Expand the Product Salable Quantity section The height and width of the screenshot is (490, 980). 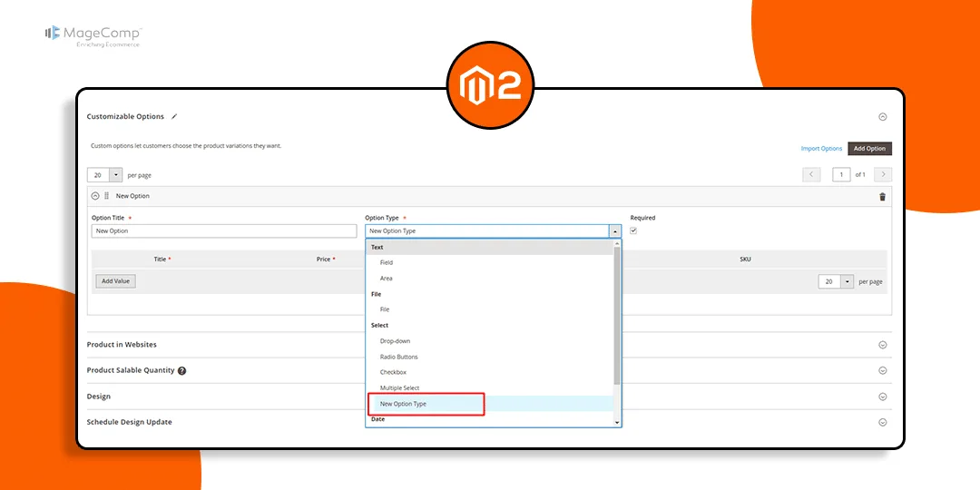pyautogui.click(x=883, y=370)
